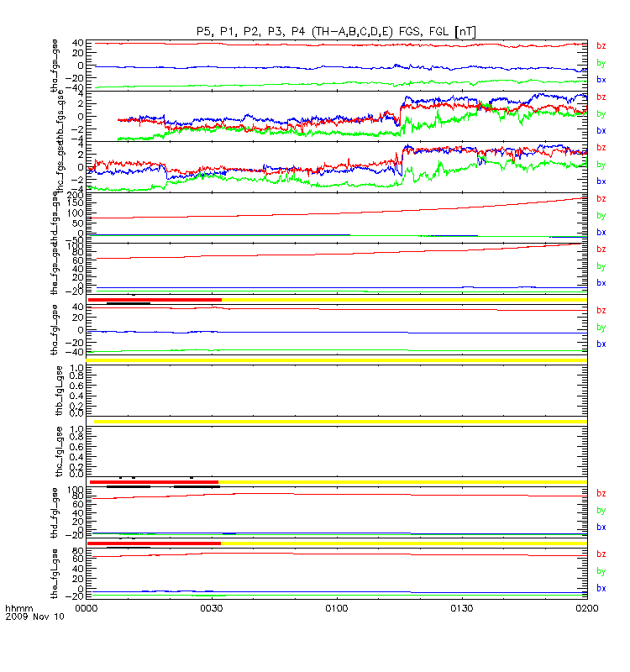Screen dimensions: 630x672
Task: Click the the_fgl_gse y-axis label
Action: (x=55, y=574)
